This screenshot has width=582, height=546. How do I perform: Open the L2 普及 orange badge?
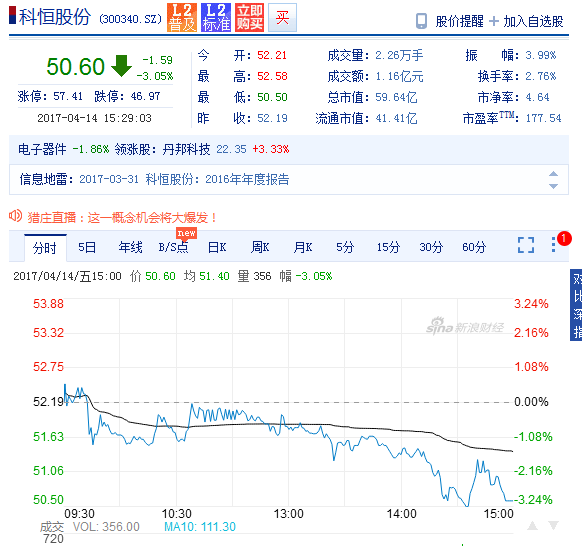click(x=182, y=17)
